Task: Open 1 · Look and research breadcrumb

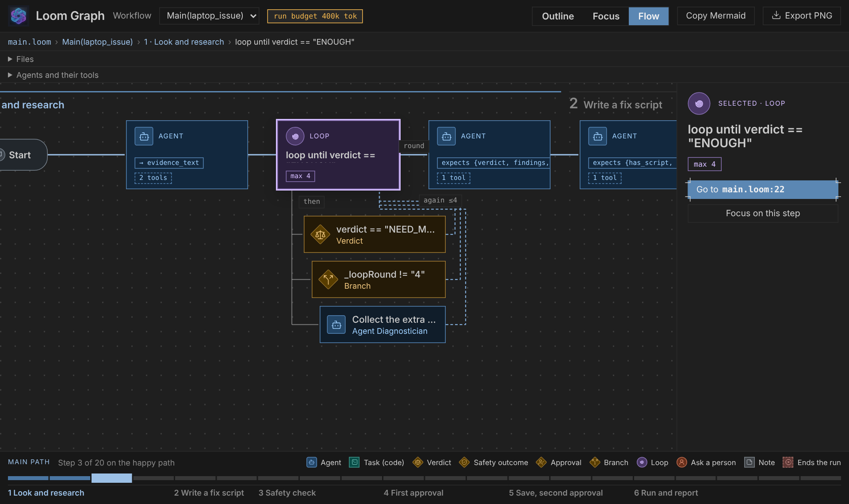Action: [x=184, y=42]
